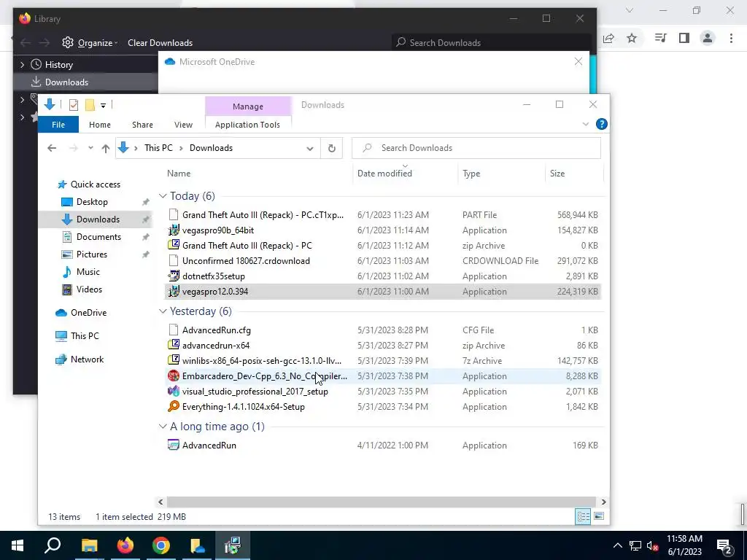Select Network in navigation pane
Image resolution: width=747 pixels, height=560 pixels.
pos(87,359)
